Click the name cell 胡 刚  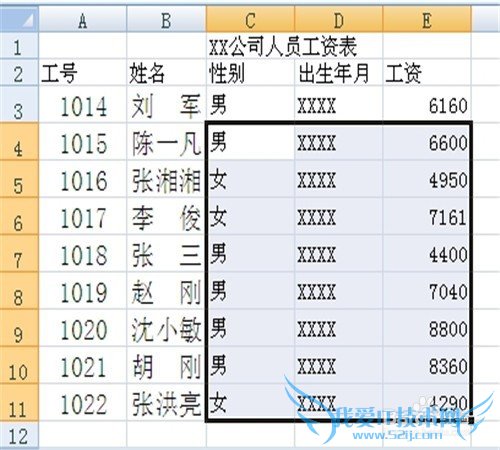pos(166,365)
